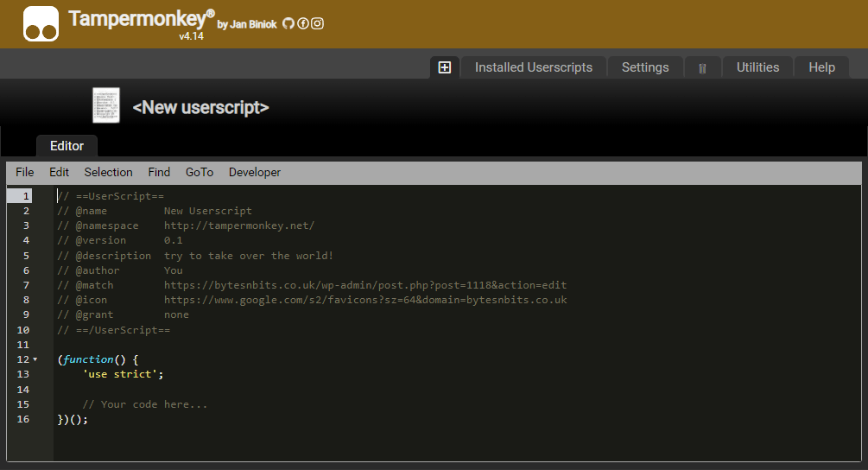Open the GoTo menu
The image size is (868, 470).
pyautogui.click(x=200, y=172)
